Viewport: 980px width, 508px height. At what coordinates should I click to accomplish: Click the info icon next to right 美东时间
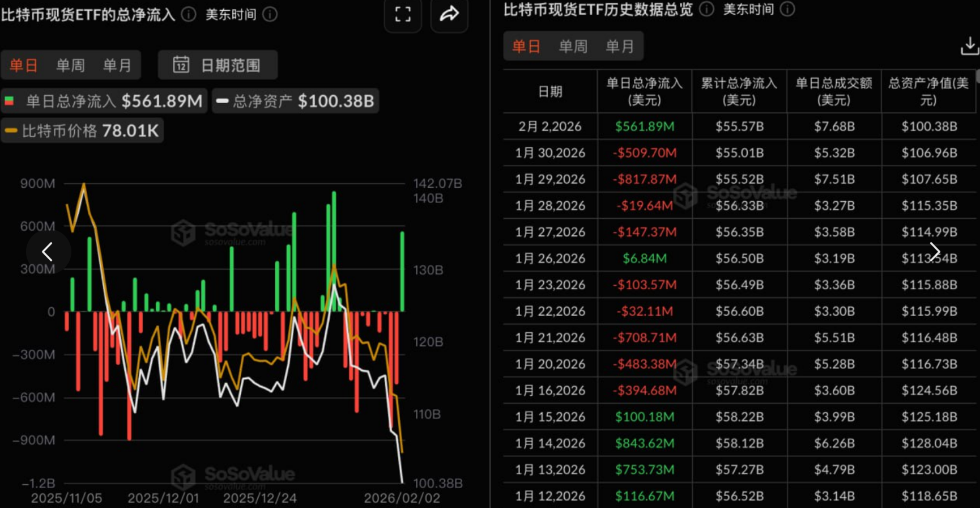[787, 9]
